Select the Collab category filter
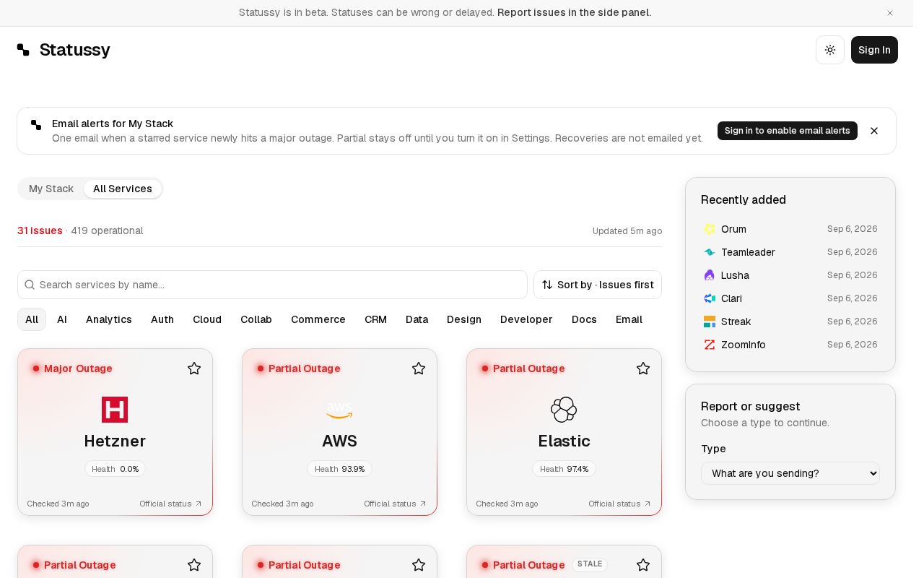 tap(256, 319)
